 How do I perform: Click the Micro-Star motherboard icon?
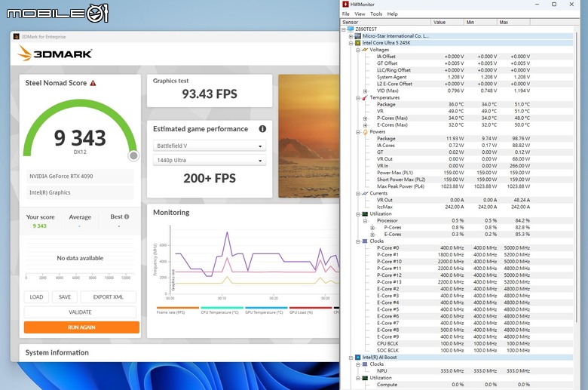click(x=358, y=36)
